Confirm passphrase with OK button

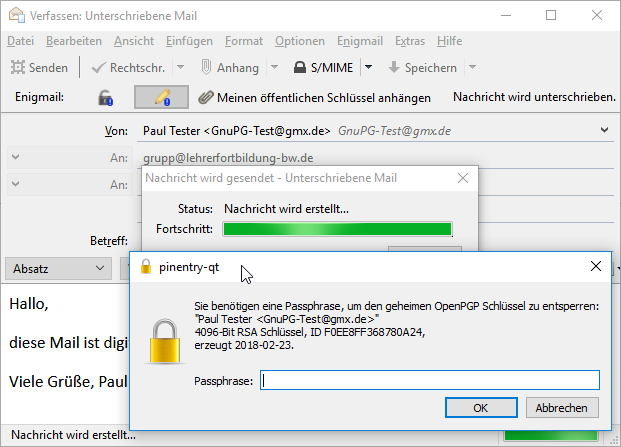[x=480, y=408]
